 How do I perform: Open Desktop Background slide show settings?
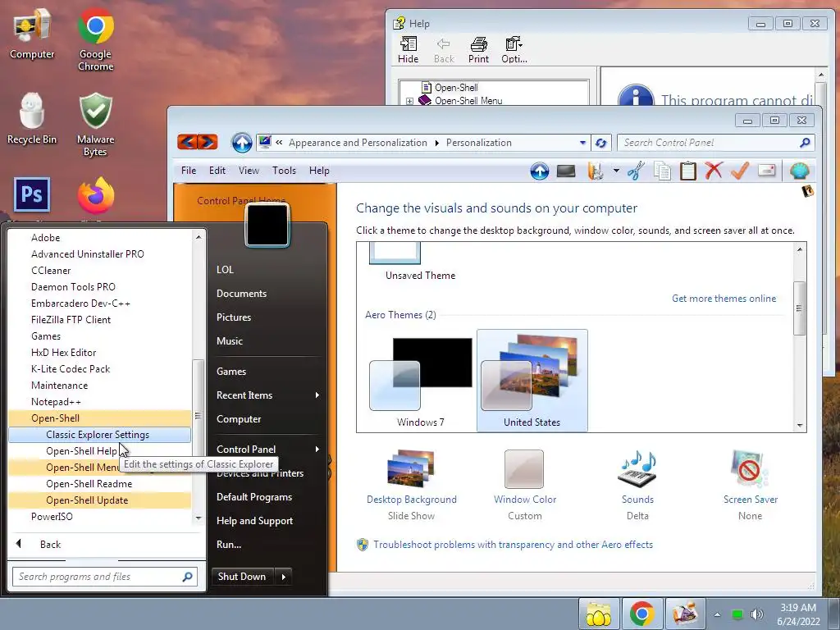point(412,486)
